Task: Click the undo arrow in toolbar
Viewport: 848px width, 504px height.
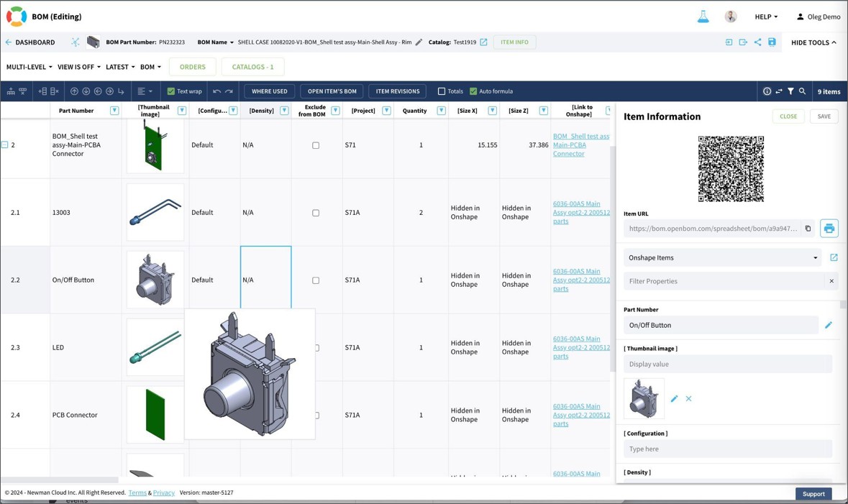Action: click(216, 91)
